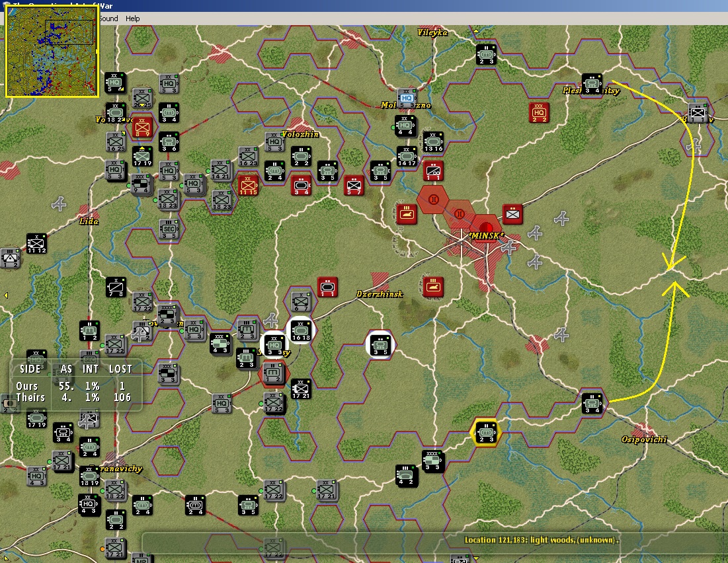The height and width of the screenshot is (563, 728).
Task: Select red infantry division 8 9
Action: (x=142, y=127)
